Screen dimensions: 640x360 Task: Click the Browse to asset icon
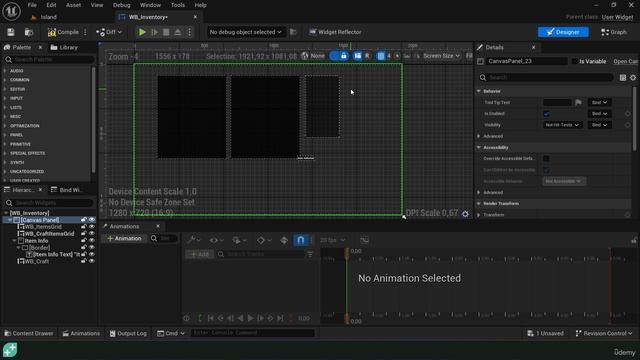pyautogui.click(x=29, y=32)
